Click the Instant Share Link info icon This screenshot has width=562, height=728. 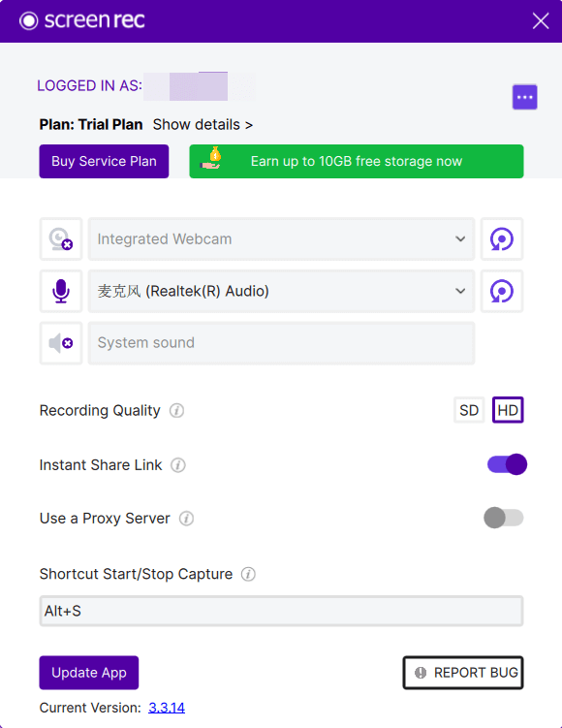(x=178, y=464)
